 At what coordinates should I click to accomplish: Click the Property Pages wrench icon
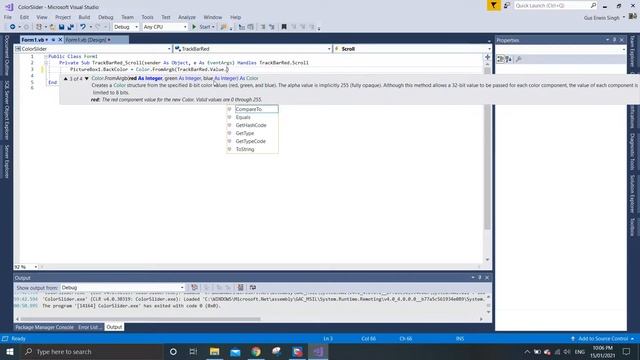(x=519, y=60)
